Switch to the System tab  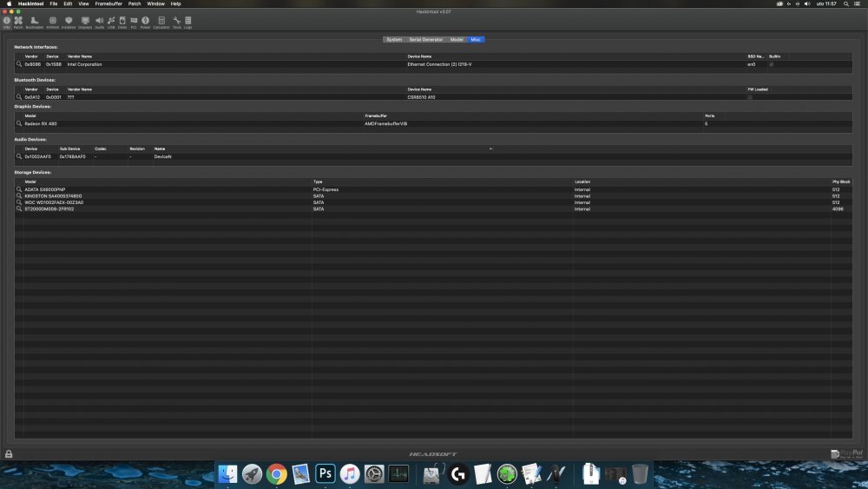tap(394, 39)
